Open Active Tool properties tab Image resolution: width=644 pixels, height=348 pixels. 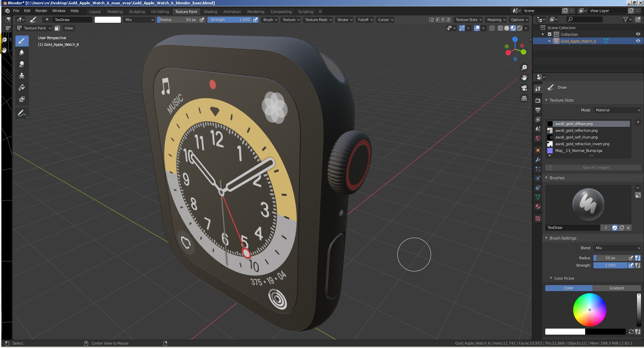point(538,89)
